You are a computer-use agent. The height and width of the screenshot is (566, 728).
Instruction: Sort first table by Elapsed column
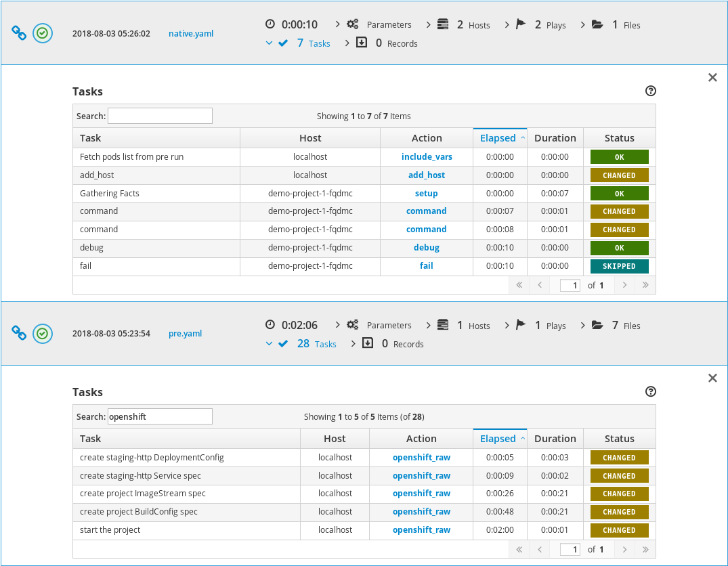[499, 138]
